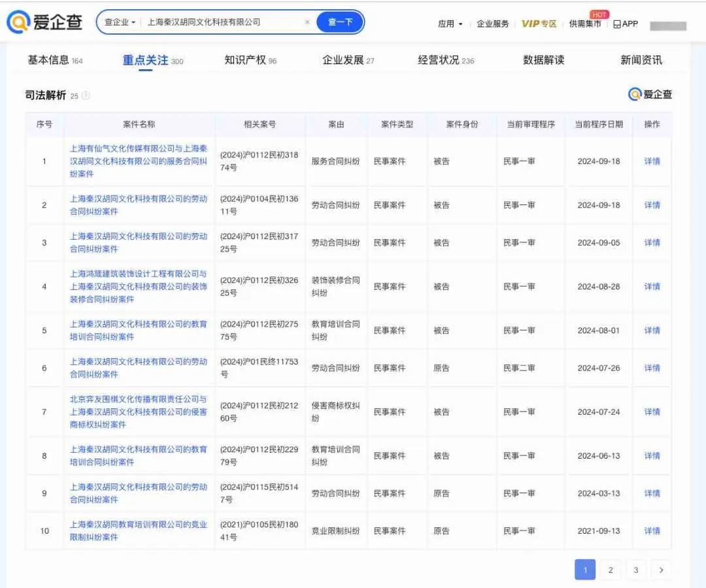Go to pagination page 2

(x=611, y=570)
